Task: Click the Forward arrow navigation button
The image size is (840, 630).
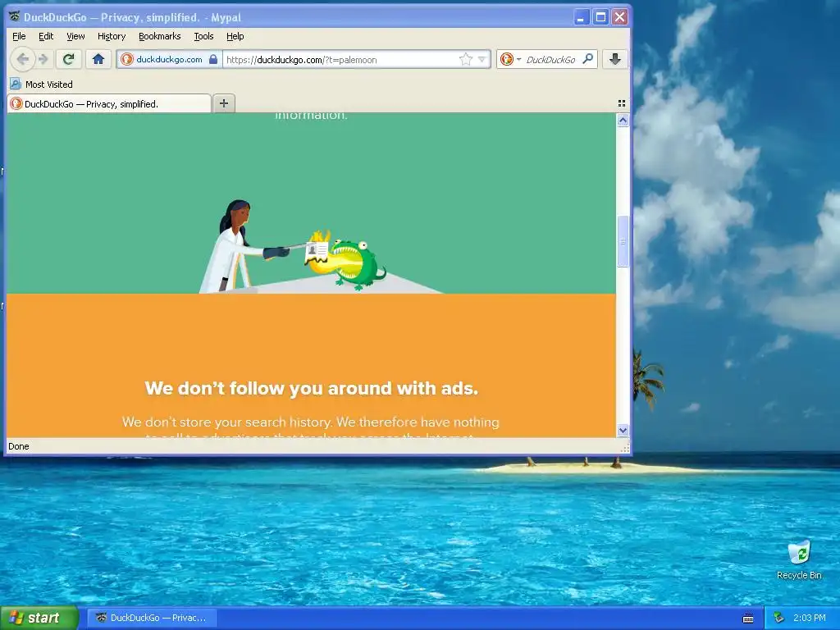Action: pos(44,59)
